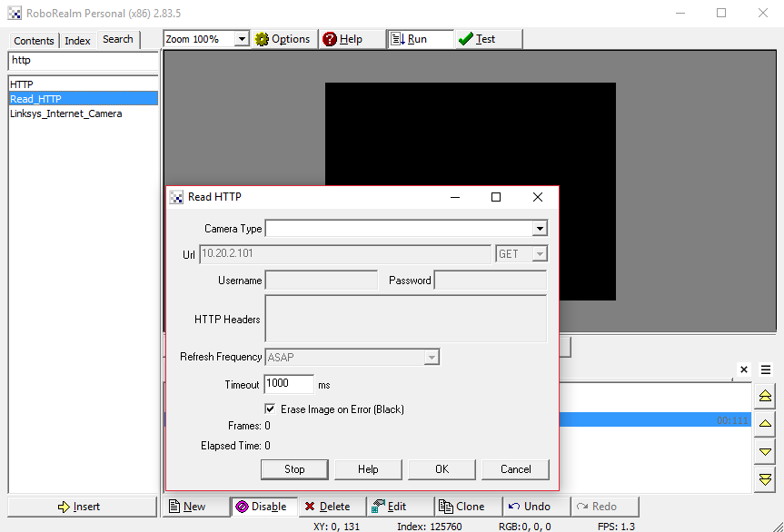The height and width of the screenshot is (532, 784).
Task: Move module to bottom with double-down arrow
Action: (x=765, y=478)
